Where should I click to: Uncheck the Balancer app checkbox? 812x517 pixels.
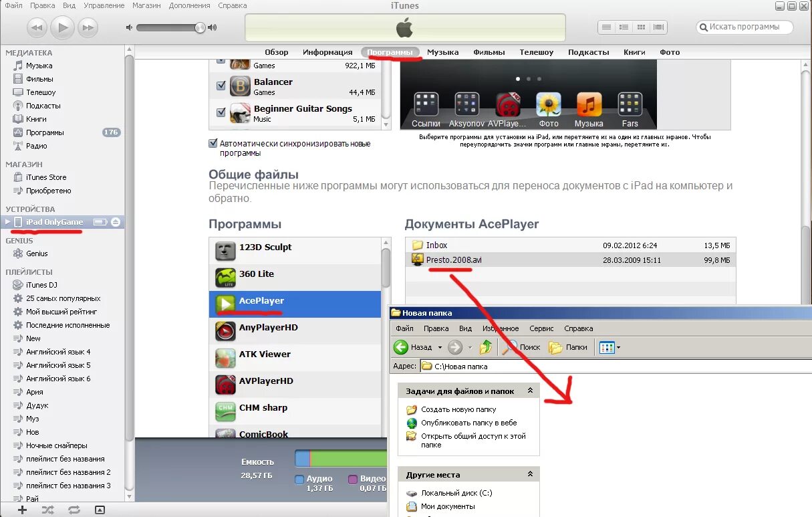coord(221,86)
